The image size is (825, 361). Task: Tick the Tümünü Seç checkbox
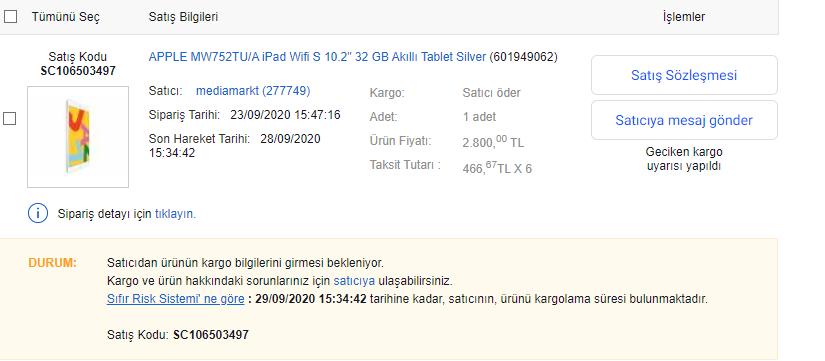(11, 17)
